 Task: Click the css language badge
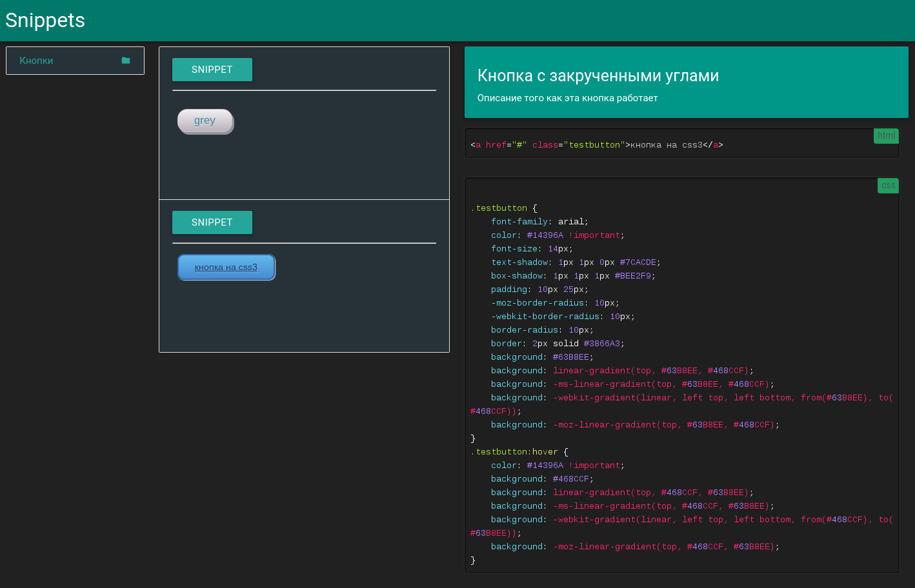tap(888, 185)
